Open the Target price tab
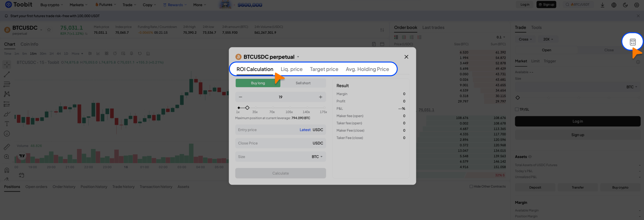Image resolution: width=644 pixels, height=220 pixels. pyautogui.click(x=324, y=69)
